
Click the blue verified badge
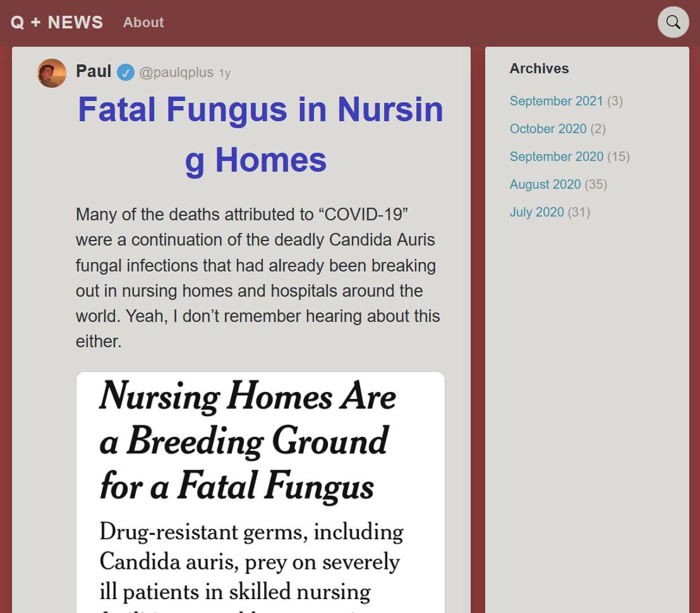(126, 72)
